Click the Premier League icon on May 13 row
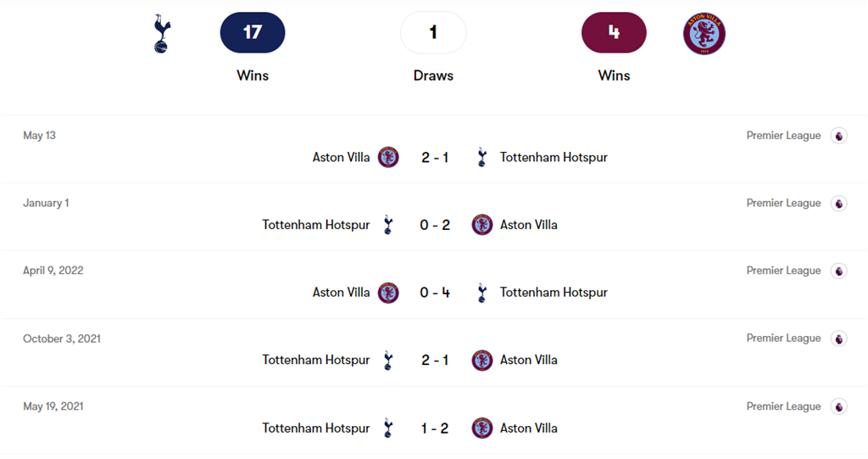The height and width of the screenshot is (459, 868). 838,136
